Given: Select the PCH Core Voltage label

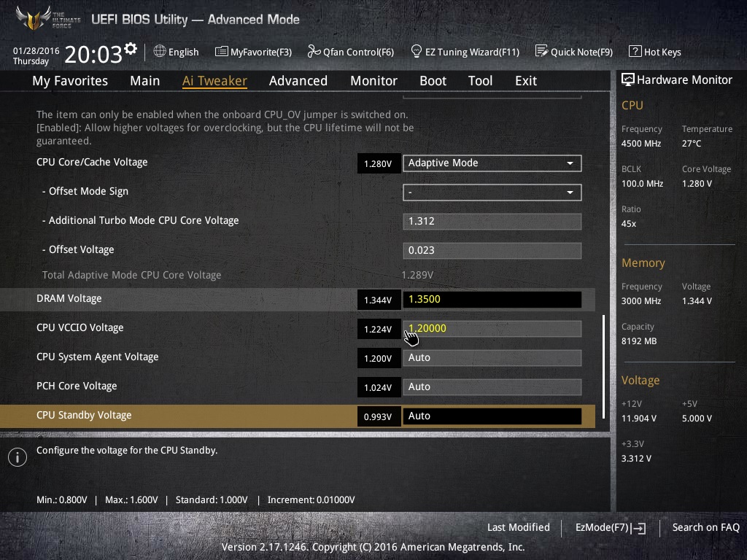Looking at the screenshot, I should [77, 386].
